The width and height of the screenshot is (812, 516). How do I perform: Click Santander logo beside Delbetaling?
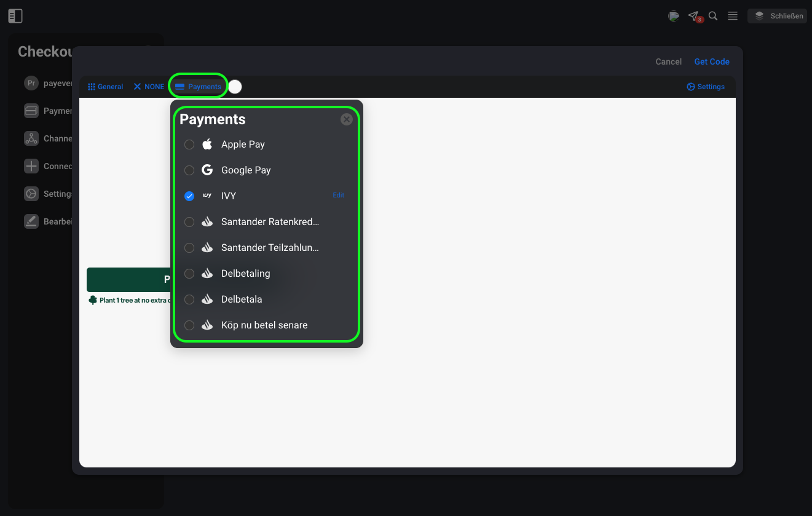tap(207, 274)
